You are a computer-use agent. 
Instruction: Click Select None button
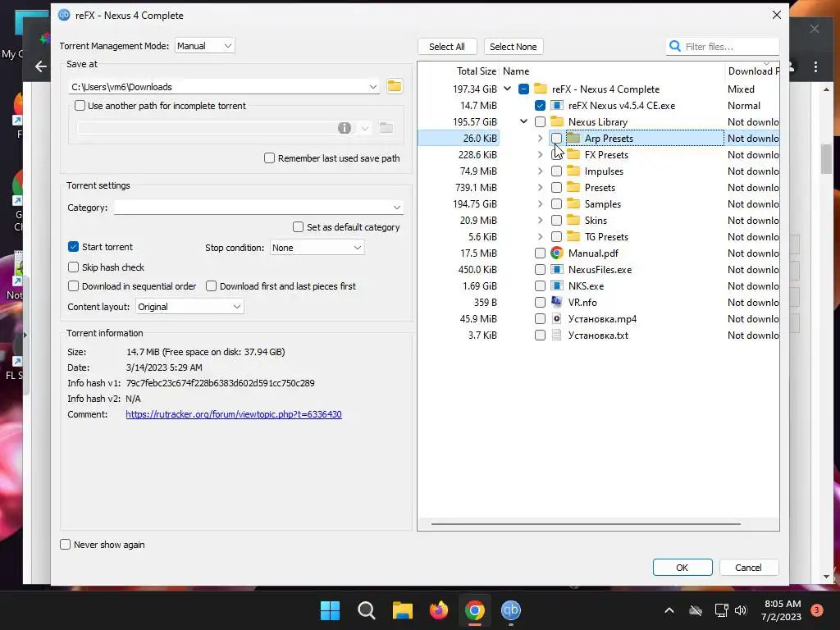(514, 47)
